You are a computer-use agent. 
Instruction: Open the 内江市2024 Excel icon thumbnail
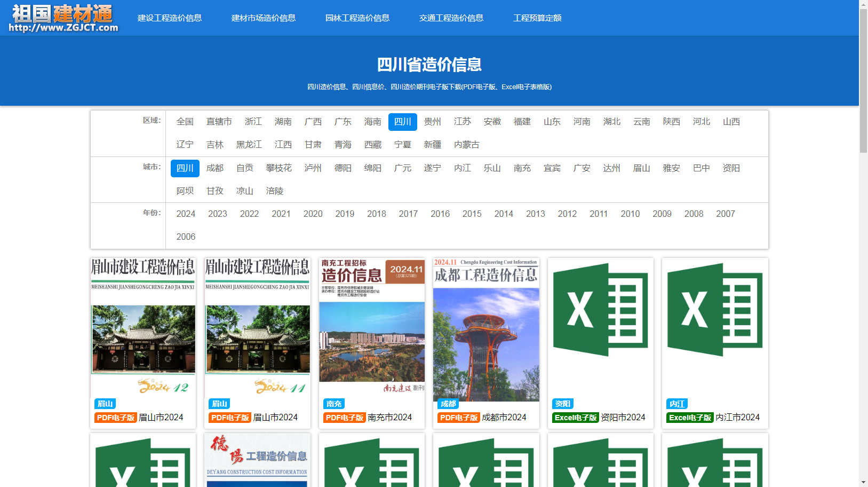click(715, 310)
